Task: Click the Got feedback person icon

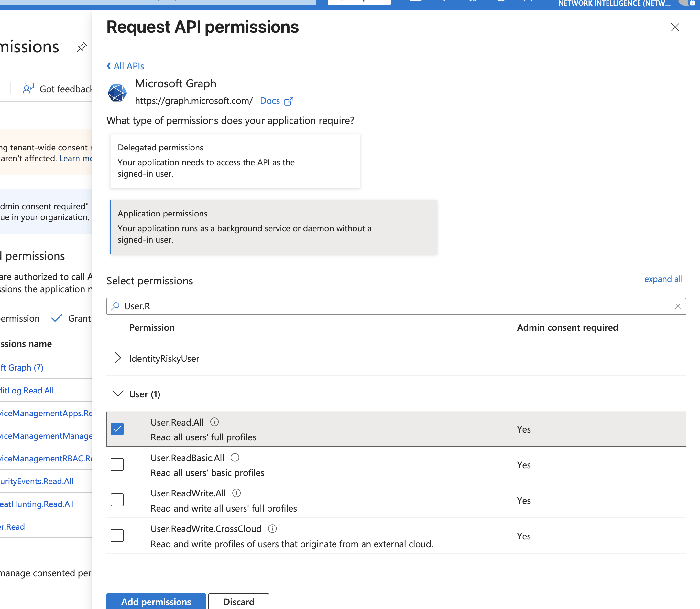Action: click(28, 89)
